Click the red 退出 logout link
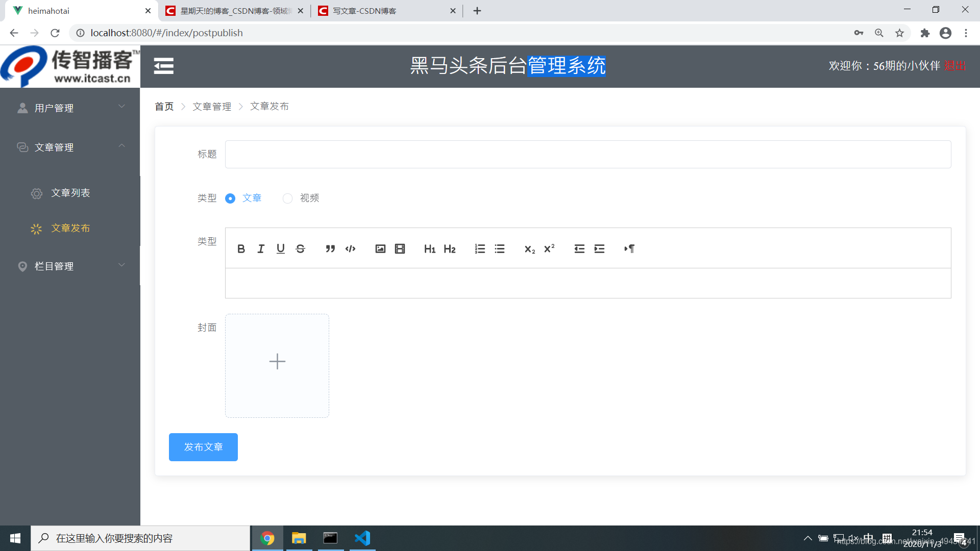This screenshot has width=980, height=551. point(954,66)
